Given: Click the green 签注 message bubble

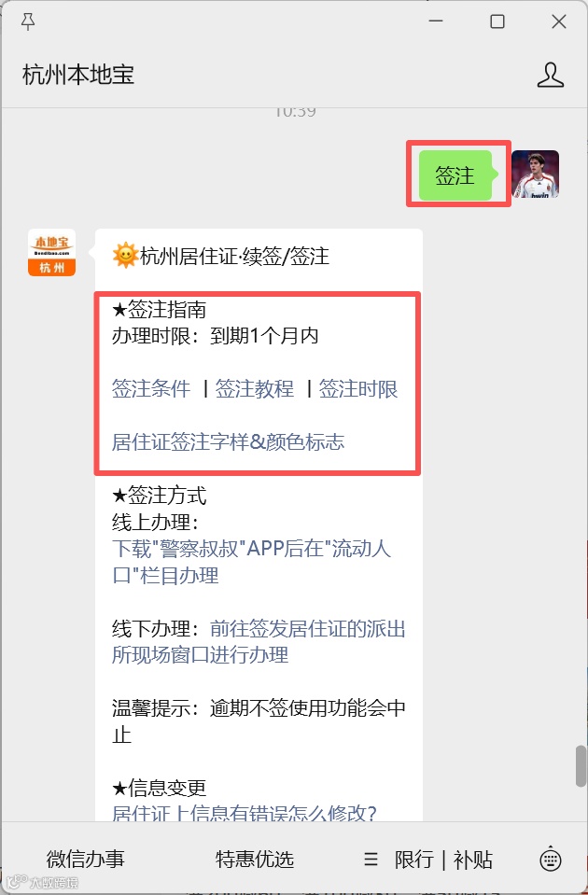Looking at the screenshot, I should [x=455, y=175].
